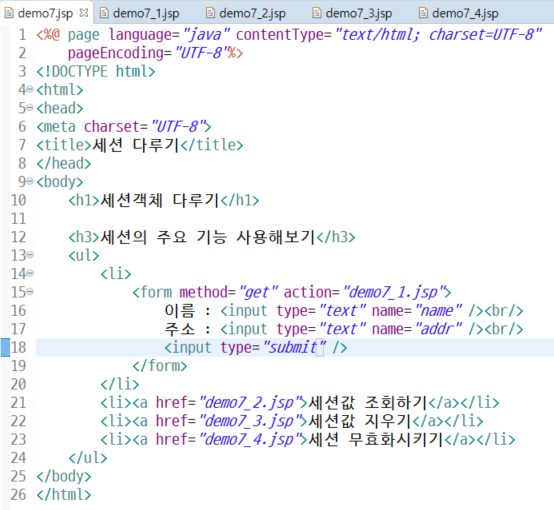Click the demo7_4.jsp file icon
This screenshot has width=554, height=510.
click(x=423, y=13)
